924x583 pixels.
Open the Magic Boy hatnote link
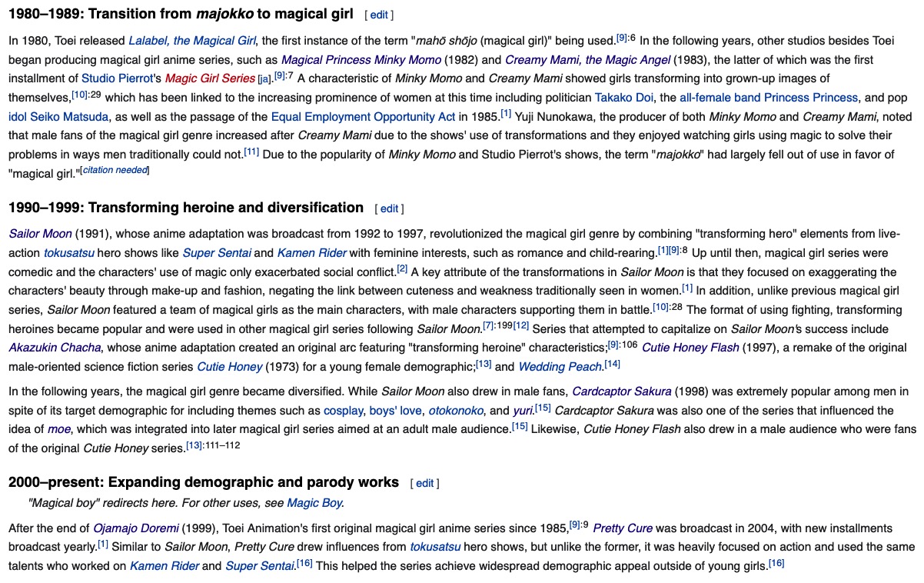coord(315,504)
